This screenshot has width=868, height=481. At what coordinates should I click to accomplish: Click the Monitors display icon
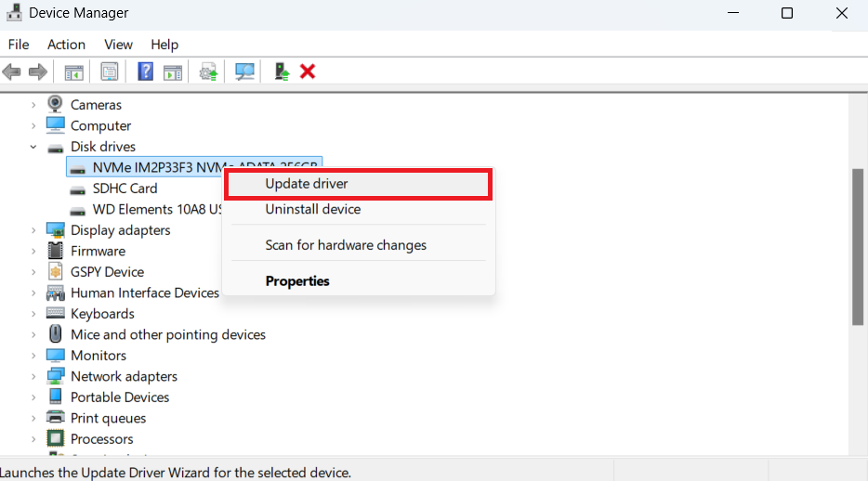(x=56, y=355)
